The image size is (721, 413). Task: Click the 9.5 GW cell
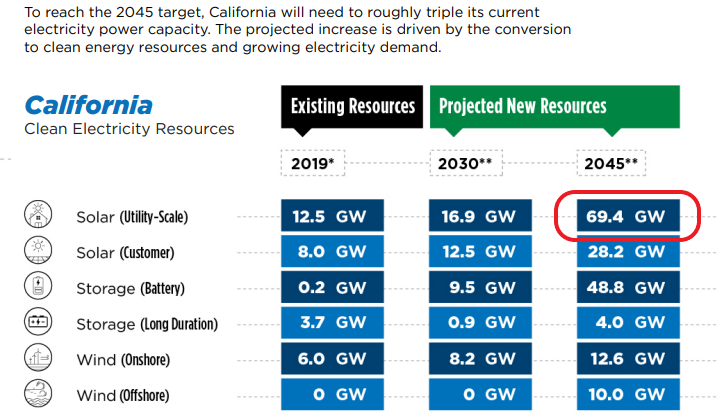tap(480, 287)
